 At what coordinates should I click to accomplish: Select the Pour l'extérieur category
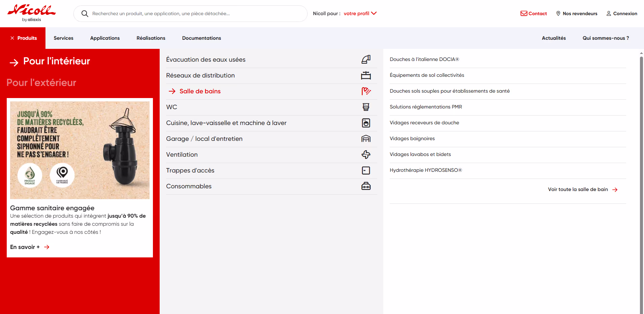click(x=41, y=83)
